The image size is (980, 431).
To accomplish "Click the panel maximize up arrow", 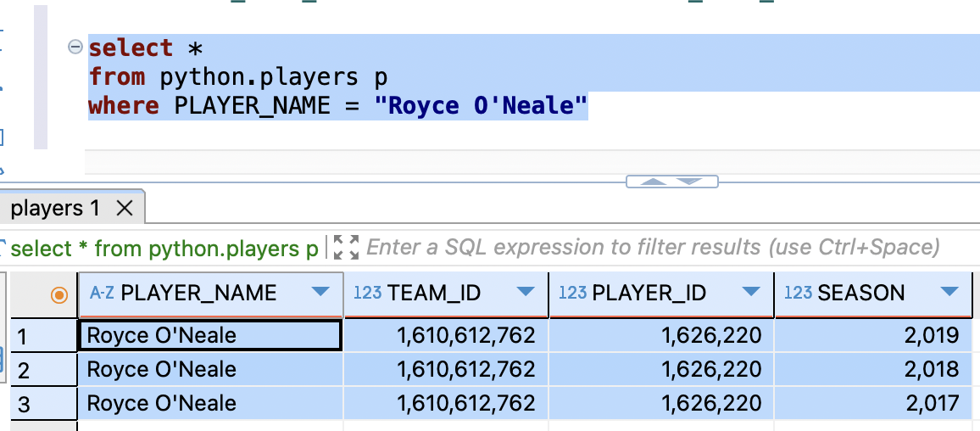I will [654, 182].
